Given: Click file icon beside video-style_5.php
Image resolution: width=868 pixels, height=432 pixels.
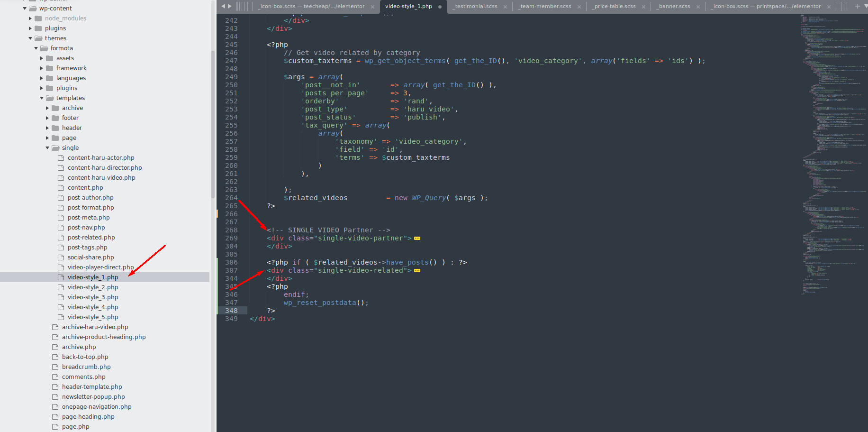Looking at the screenshot, I should (61, 317).
